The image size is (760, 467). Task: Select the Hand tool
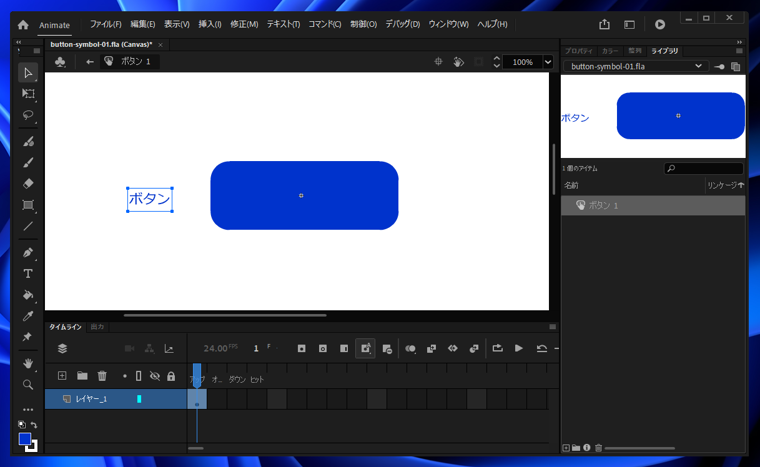coord(28,363)
